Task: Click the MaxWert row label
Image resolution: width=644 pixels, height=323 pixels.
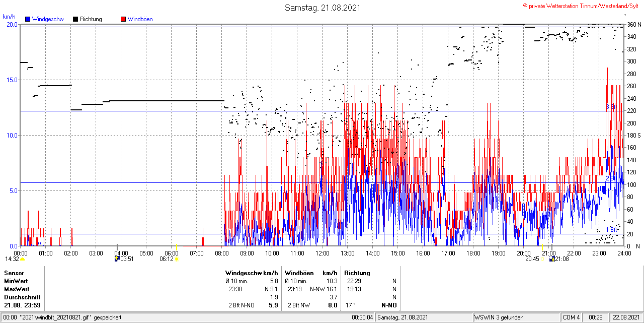Action: (x=17, y=289)
